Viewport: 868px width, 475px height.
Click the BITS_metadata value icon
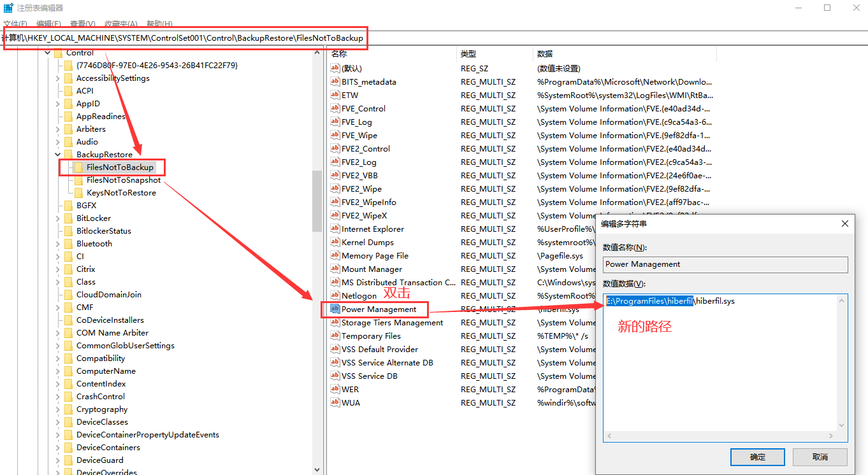(x=335, y=82)
